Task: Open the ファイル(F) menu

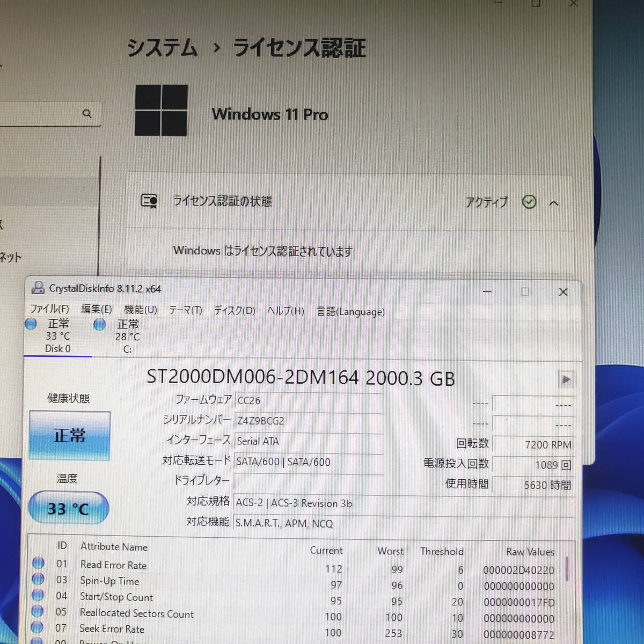Action: click(49, 309)
